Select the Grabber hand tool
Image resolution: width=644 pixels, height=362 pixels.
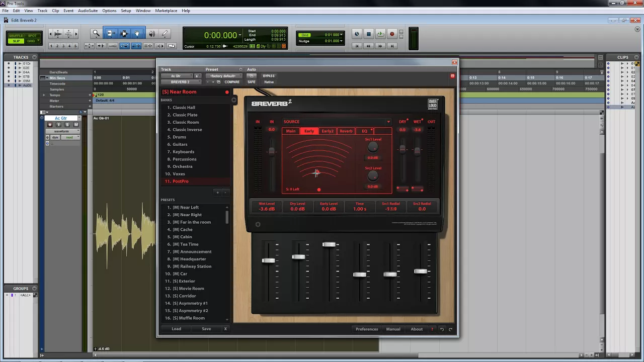pyautogui.click(x=137, y=34)
